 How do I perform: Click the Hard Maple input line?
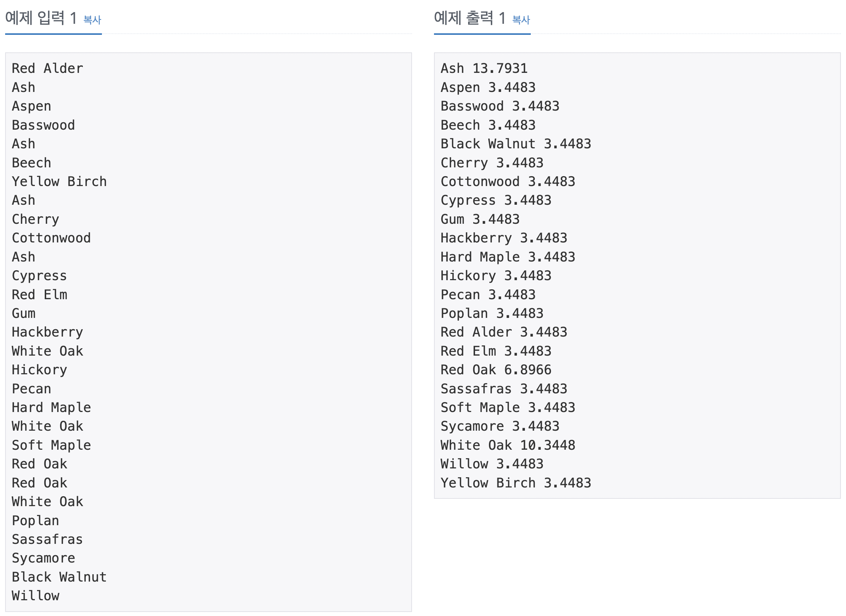(x=51, y=407)
